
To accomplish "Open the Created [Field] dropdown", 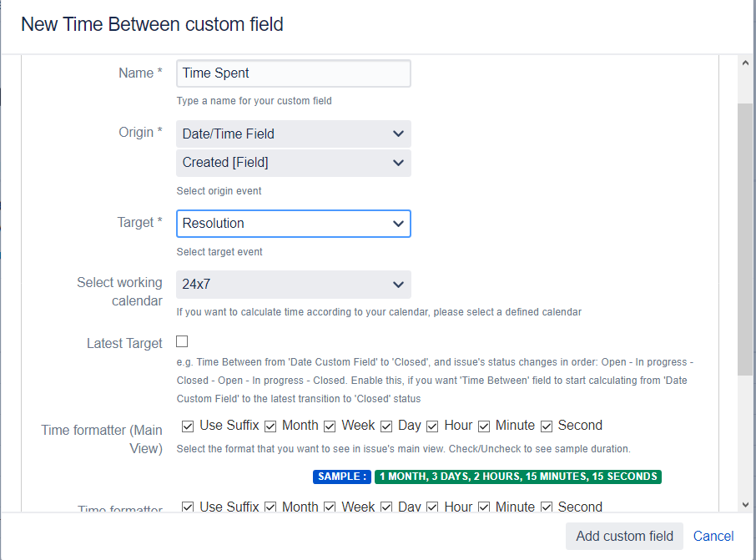I will point(293,163).
